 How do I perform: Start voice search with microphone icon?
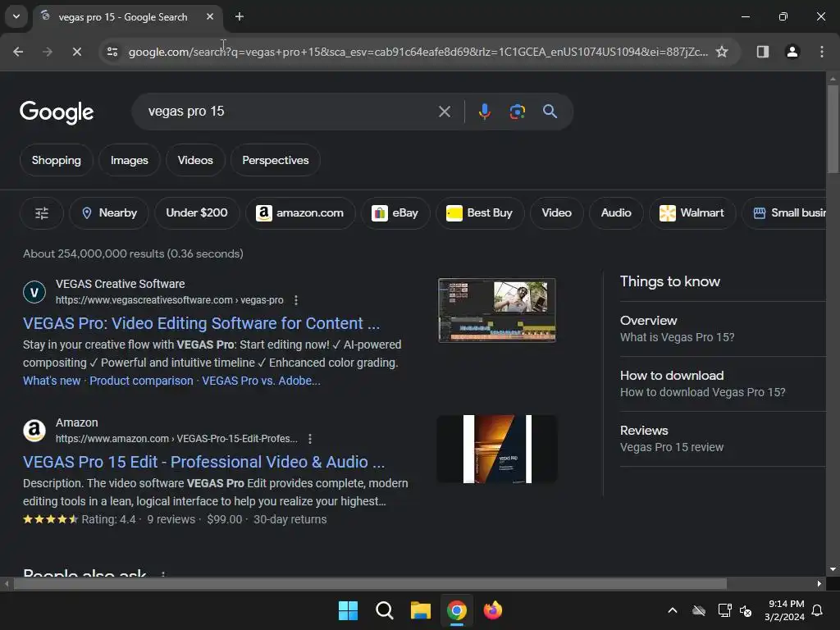click(484, 112)
